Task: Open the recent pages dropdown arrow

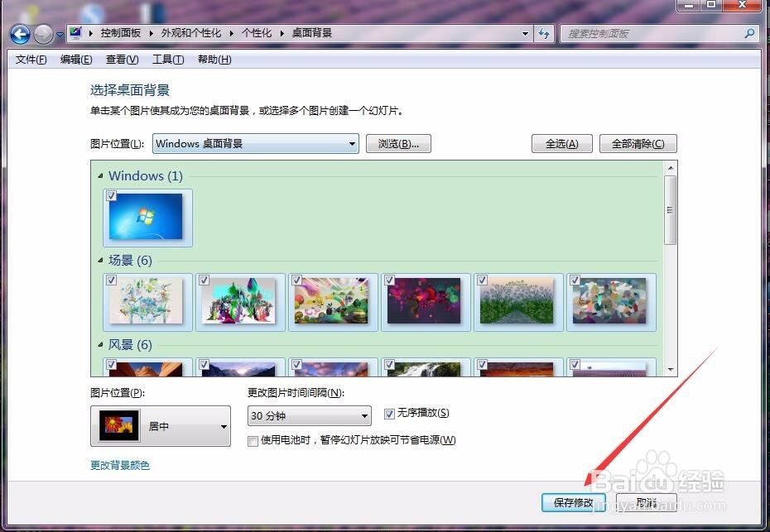Action: click(x=60, y=35)
